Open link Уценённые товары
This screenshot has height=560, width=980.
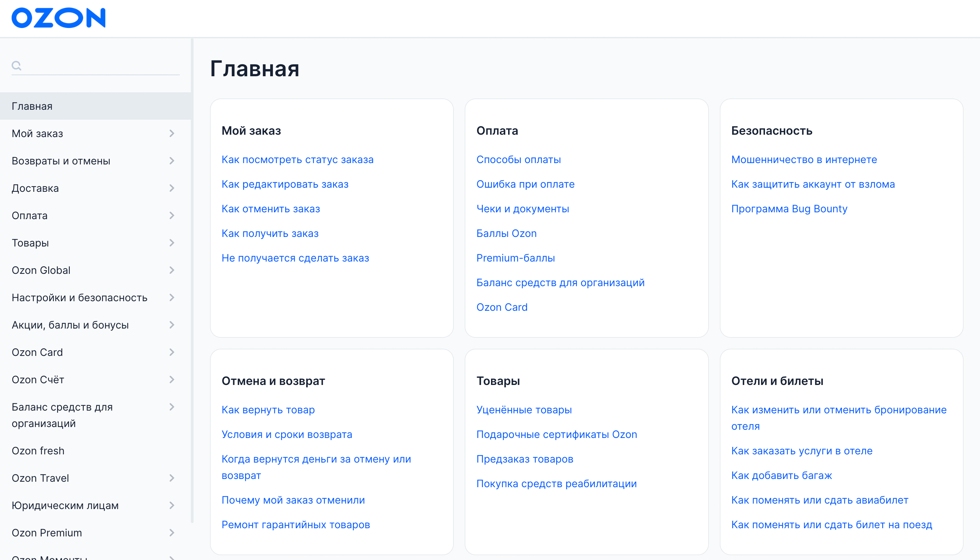(524, 410)
